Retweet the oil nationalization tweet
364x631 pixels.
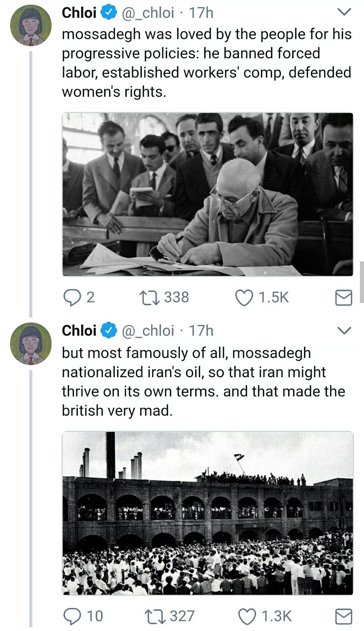(x=154, y=616)
